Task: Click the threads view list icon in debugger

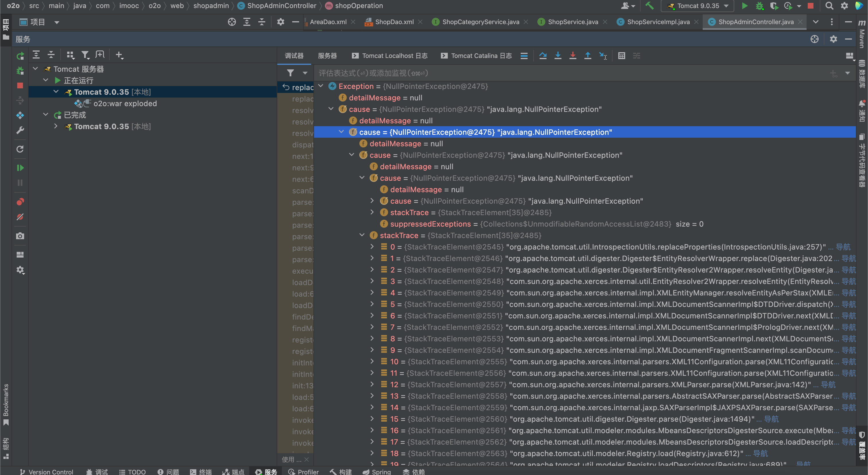Action: tap(524, 56)
